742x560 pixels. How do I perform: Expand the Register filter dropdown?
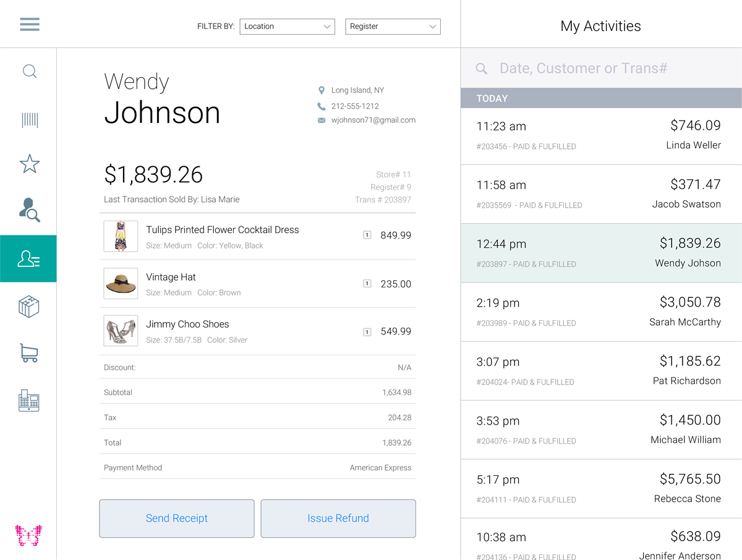tap(393, 27)
